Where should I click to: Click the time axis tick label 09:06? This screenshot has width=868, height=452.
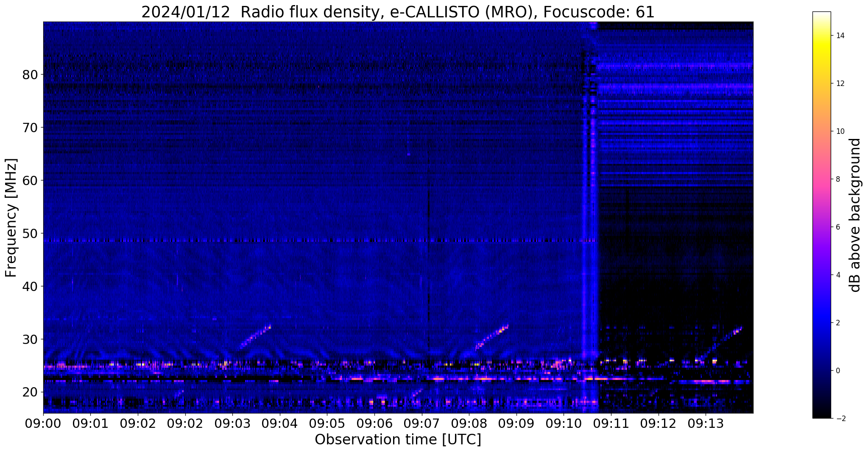(x=374, y=423)
